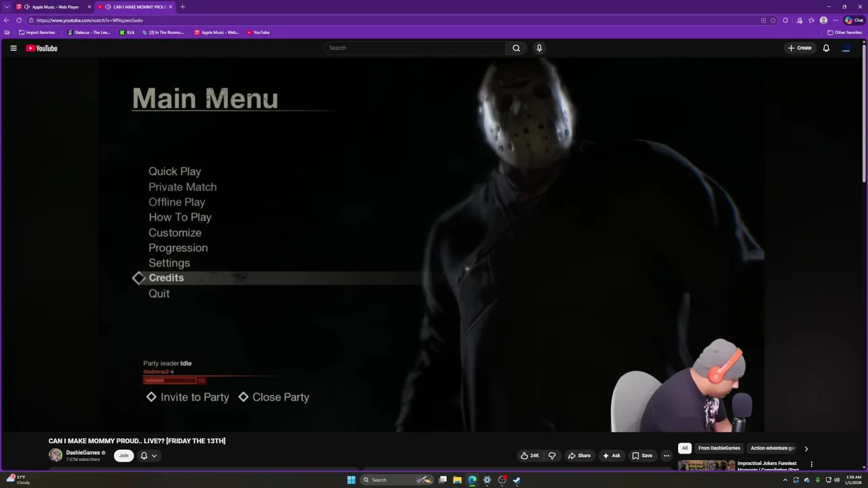Open YouTube notifications bell

coord(826,48)
